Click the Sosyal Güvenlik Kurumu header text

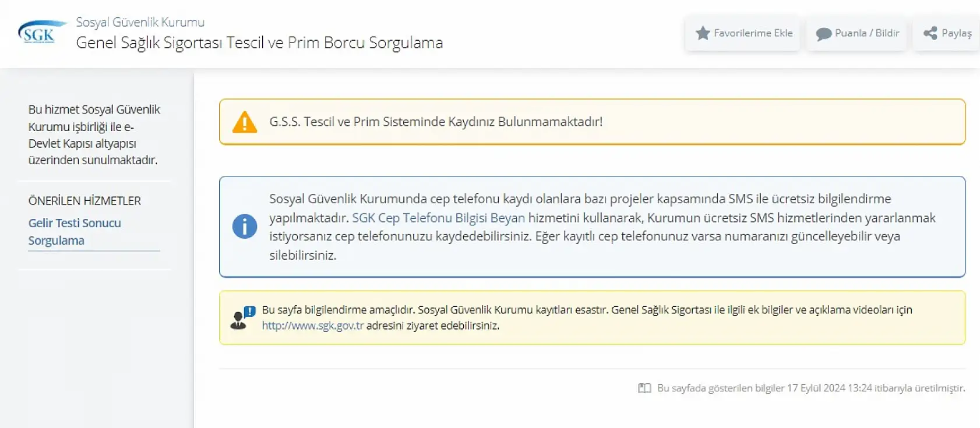tap(139, 22)
